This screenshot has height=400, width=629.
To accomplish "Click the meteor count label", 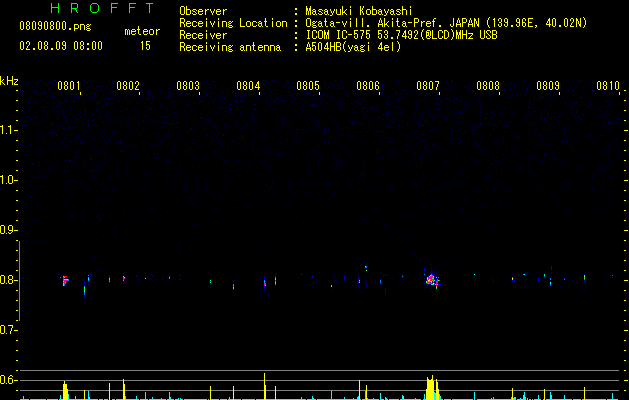I will (x=142, y=31).
